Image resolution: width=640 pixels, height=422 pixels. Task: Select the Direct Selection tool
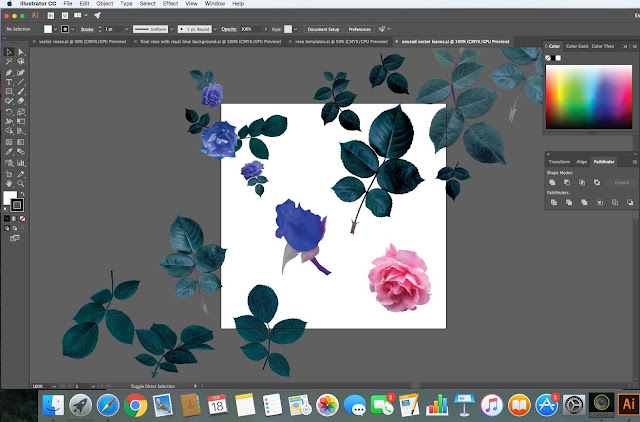pos(21,52)
